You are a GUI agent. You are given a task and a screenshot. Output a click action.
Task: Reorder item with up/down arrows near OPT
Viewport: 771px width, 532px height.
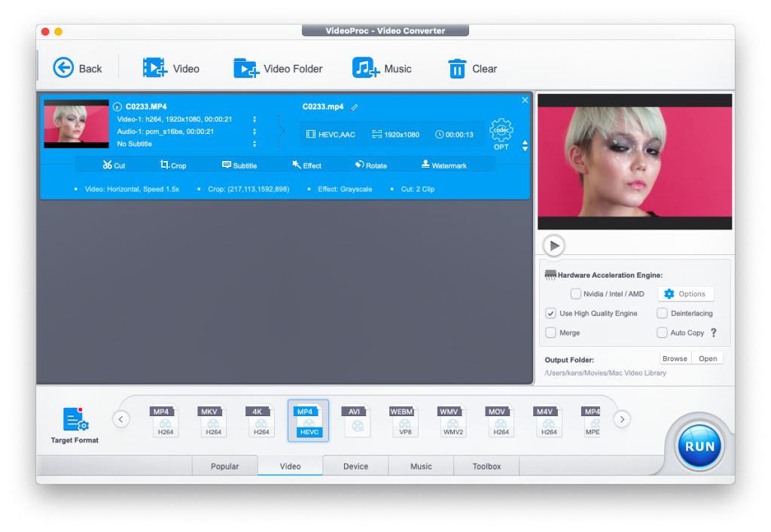click(525, 145)
